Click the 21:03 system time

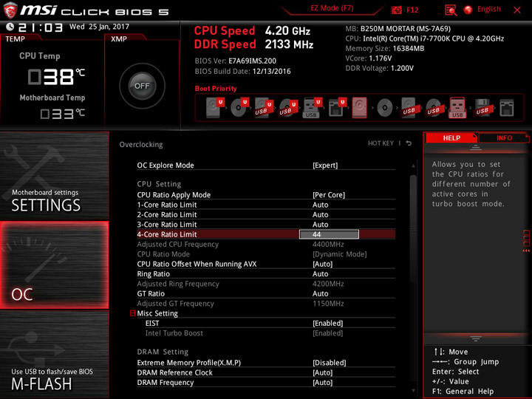click(x=41, y=27)
